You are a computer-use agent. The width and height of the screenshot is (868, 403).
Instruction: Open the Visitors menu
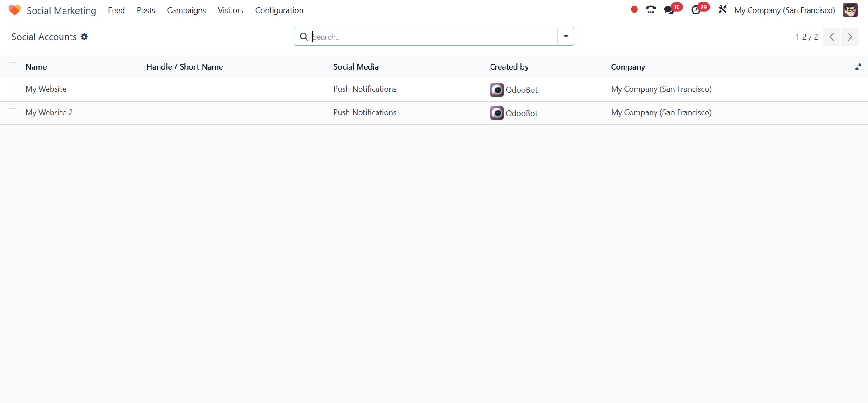231,10
